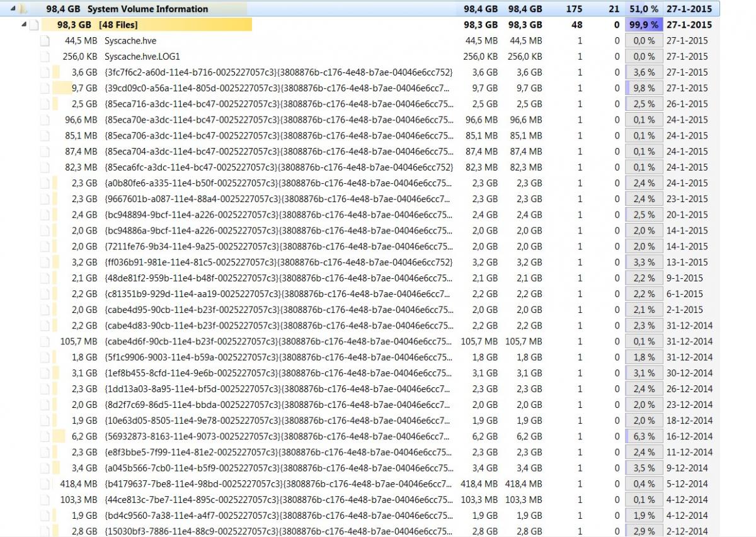Click the file icon of the {85eca704-a3dc row
This screenshot has height=537, width=756.
tap(44, 151)
